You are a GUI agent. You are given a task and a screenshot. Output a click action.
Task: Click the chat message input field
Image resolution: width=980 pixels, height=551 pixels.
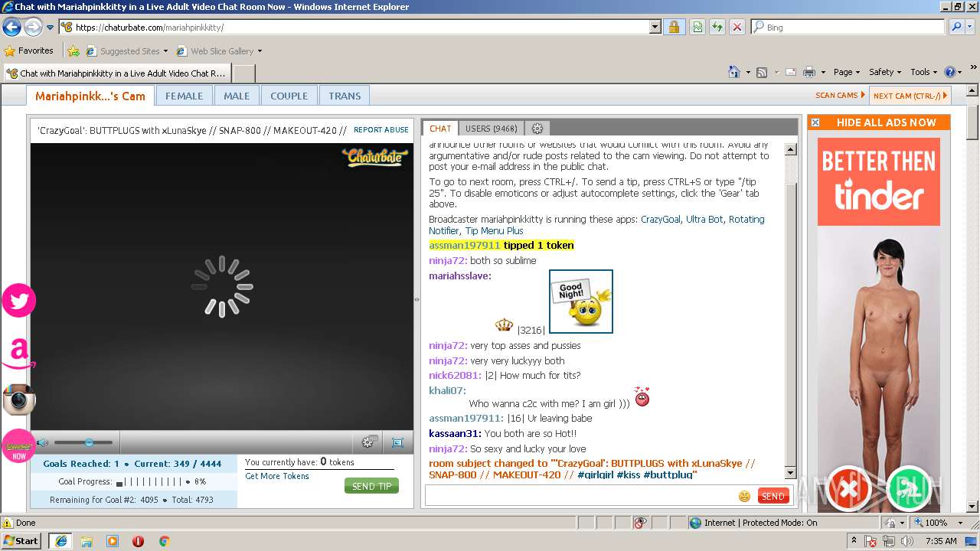[x=580, y=496]
